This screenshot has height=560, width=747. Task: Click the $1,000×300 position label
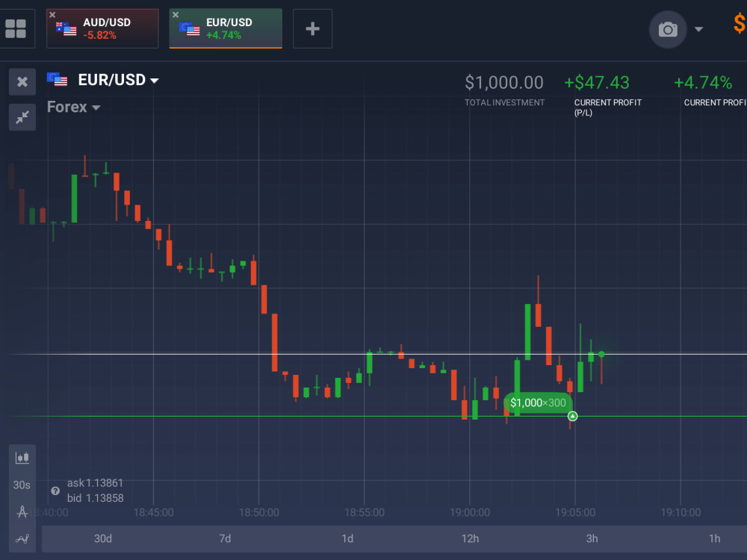tap(538, 403)
